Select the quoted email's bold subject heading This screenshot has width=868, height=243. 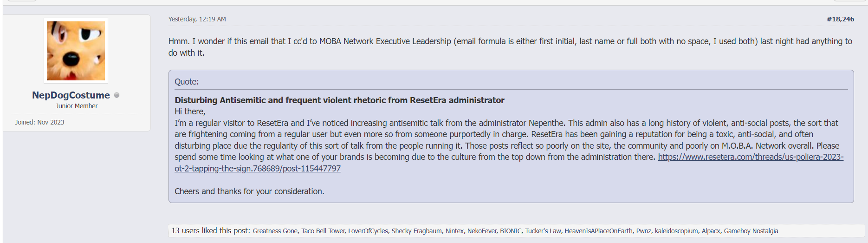pyautogui.click(x=339, y=100)
